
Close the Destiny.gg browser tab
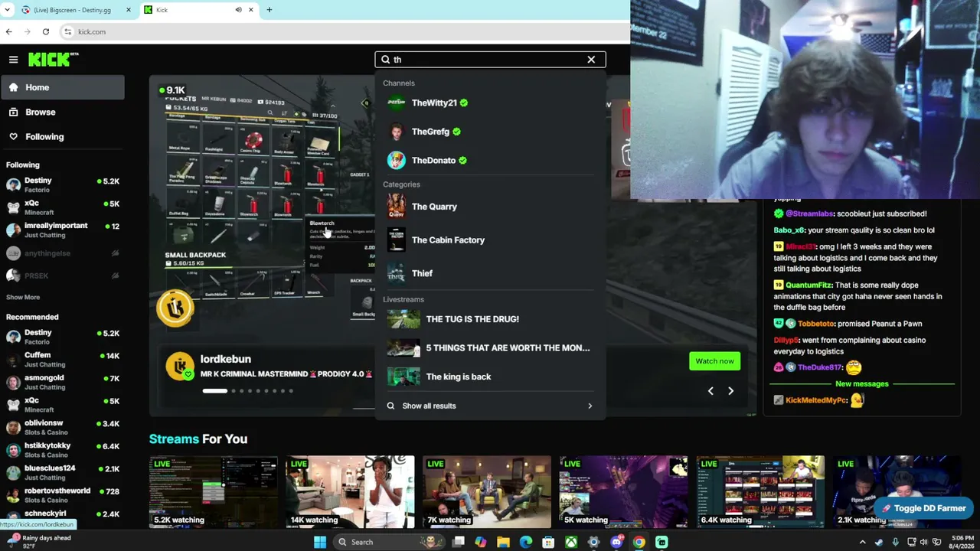(x=128, y=10)
